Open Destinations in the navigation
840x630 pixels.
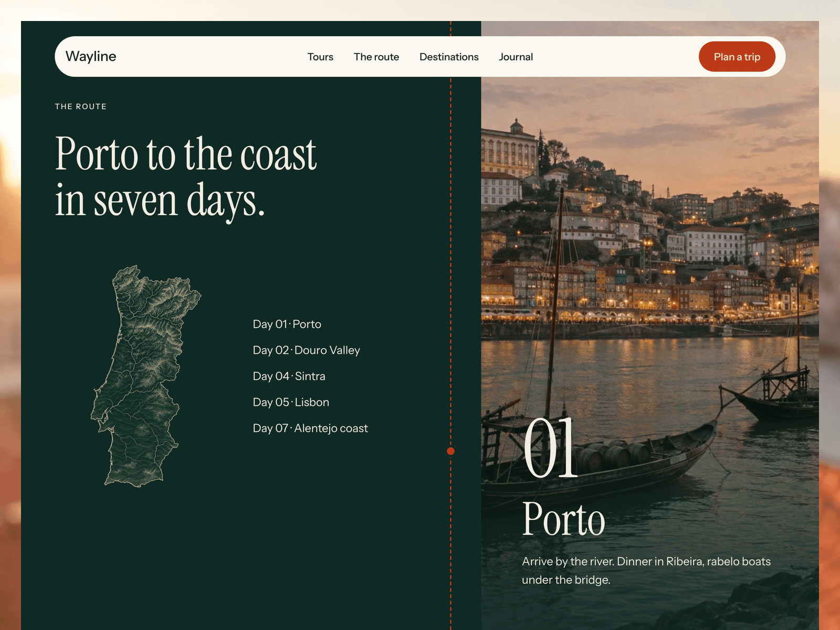pyautogui.click(x=449, y=57)
